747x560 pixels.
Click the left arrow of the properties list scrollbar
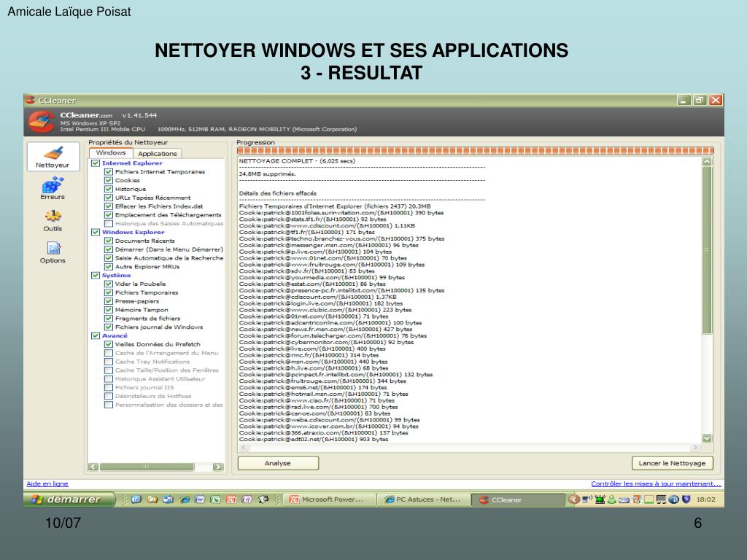pos(93,467)
